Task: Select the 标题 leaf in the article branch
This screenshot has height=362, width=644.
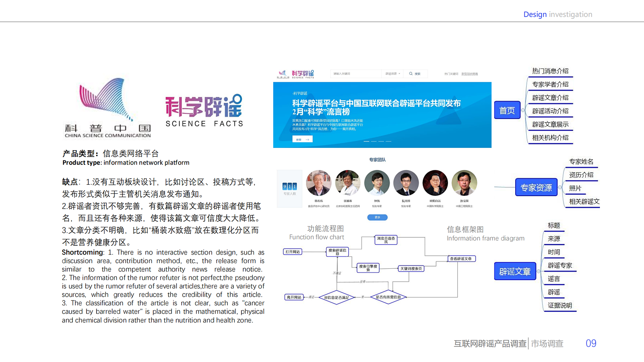Action: coord(554,226)
